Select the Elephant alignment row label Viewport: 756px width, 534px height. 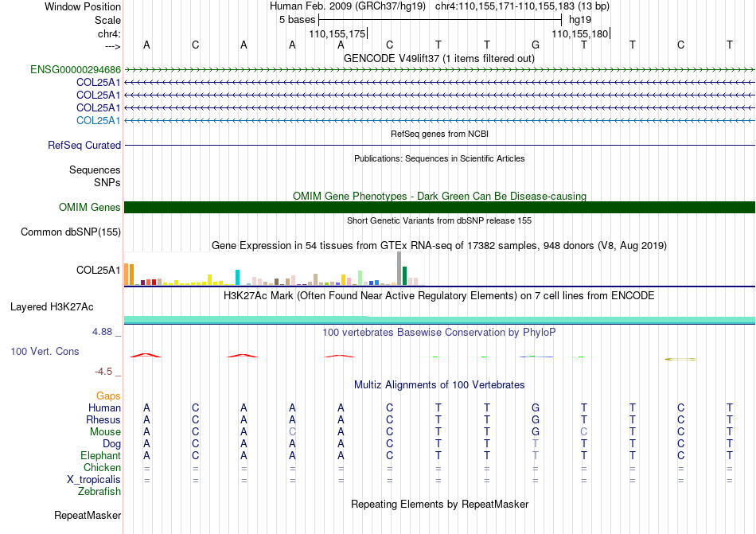tap(100, 455)
